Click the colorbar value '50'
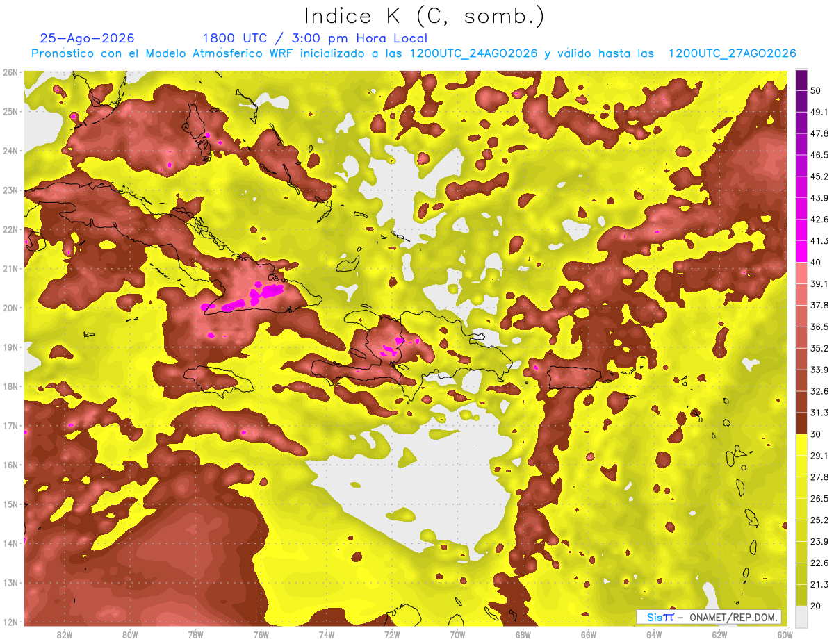This screenshot has width=834, height=644. click(817, 90)
